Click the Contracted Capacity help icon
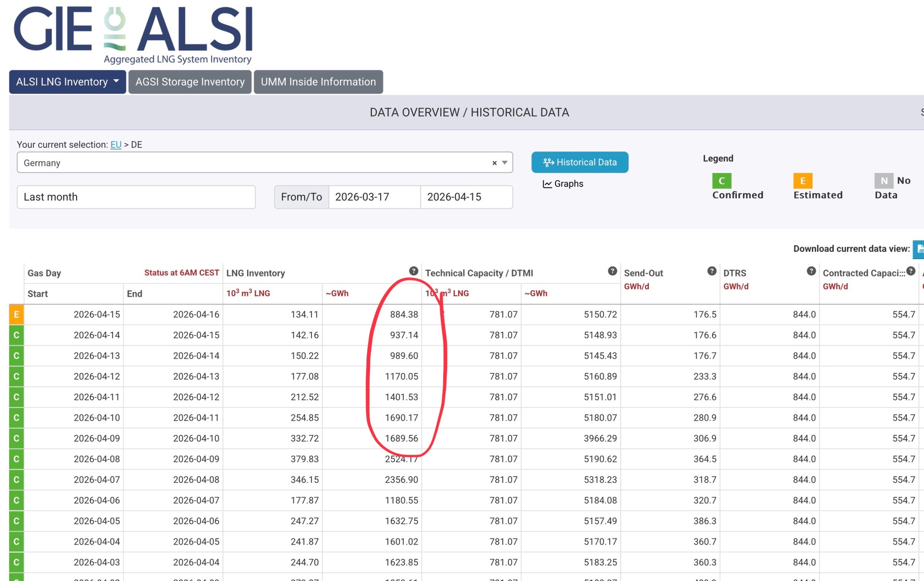Screen dimensions: 924x581 910,271
